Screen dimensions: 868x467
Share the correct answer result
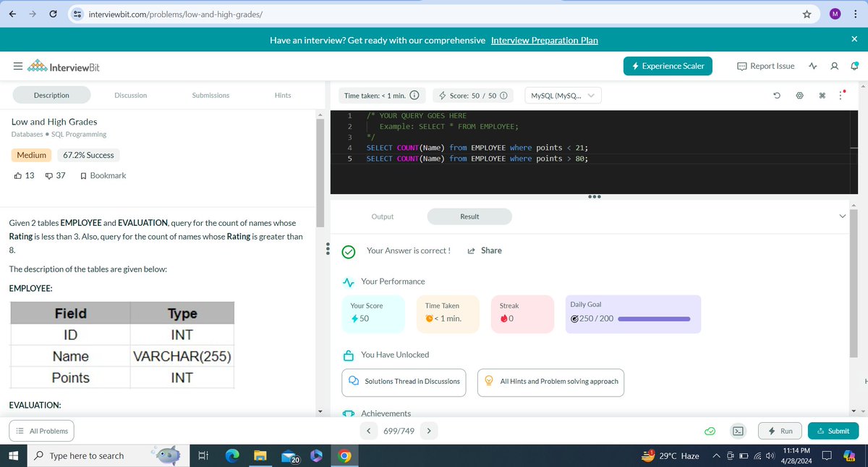pos(485,251)
